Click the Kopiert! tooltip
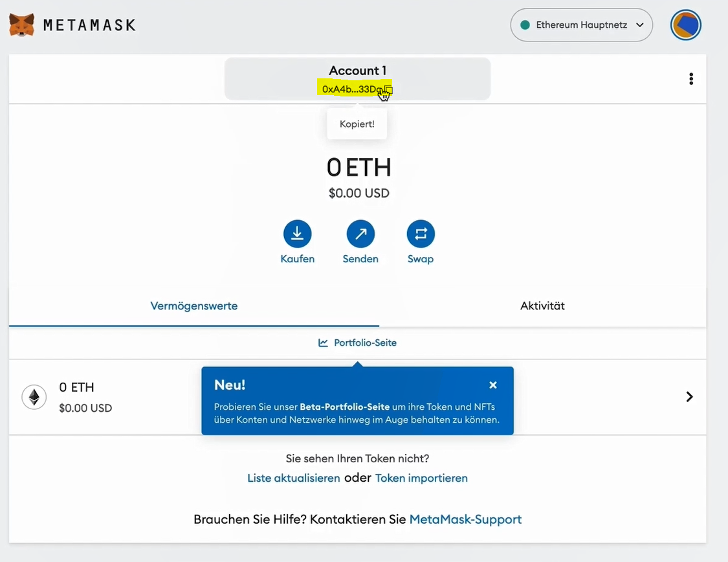Screen dimensions: 728x562 (357, 124)
